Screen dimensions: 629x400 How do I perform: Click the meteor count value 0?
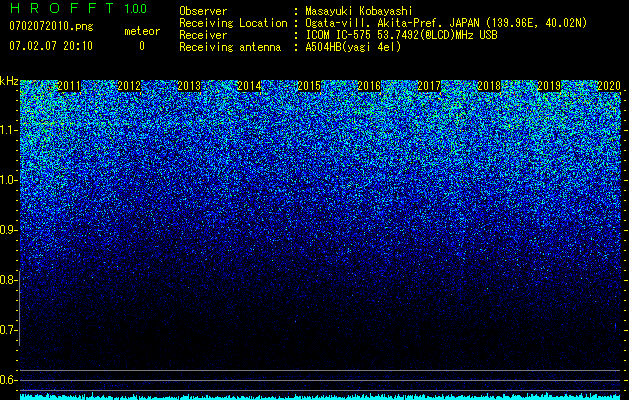[142, 46]
